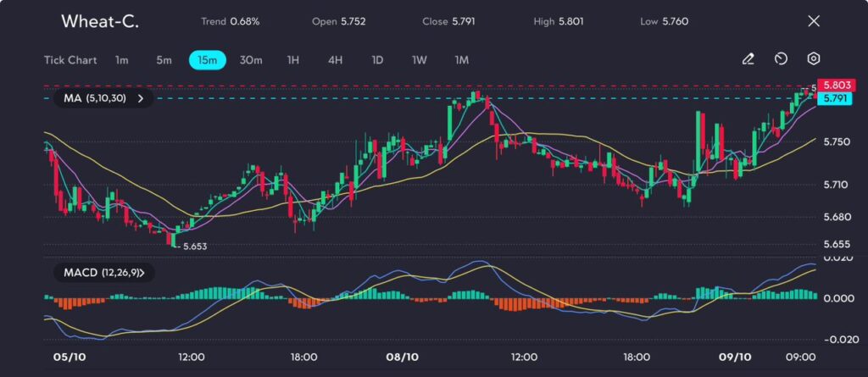Viewport: 868px width, 377px height.
Task: Click the circular reset chart icon
Action: [x=781, y=59]
